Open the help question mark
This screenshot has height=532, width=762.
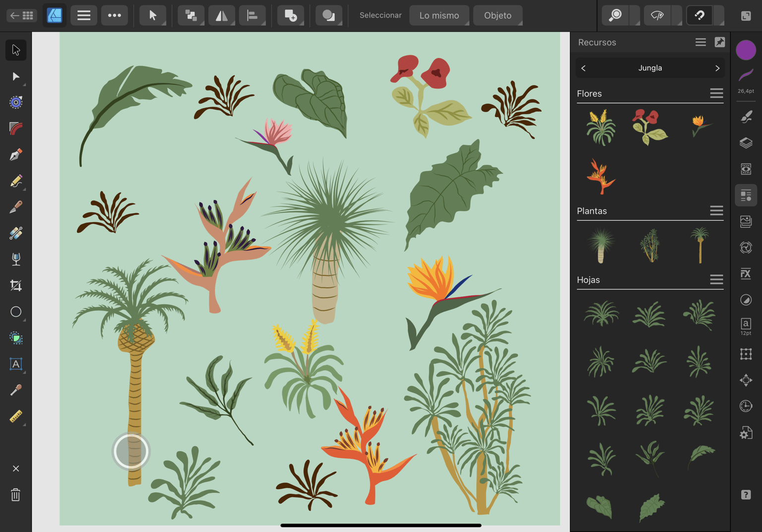pos(746,495)
